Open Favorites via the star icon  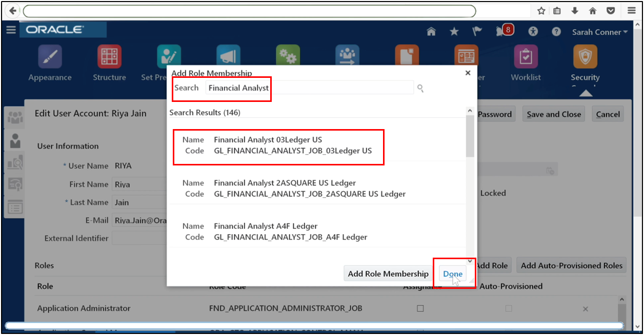pyautogui.click(x=454, y=31)
